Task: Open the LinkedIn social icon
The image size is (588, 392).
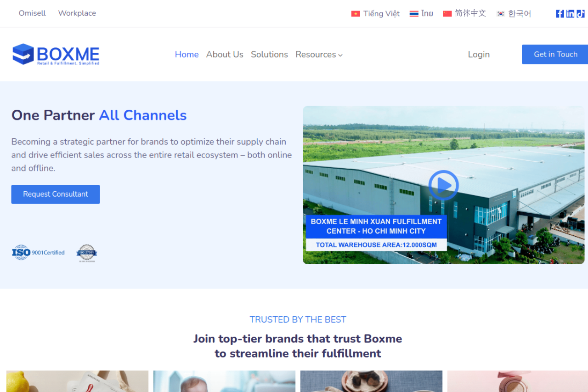Action: pyautogui.click(x=570, y=14)
